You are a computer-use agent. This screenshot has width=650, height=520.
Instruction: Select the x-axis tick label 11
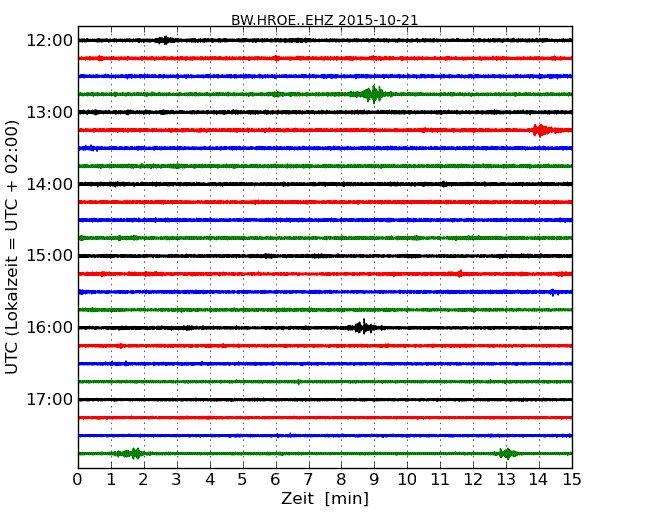440,479
